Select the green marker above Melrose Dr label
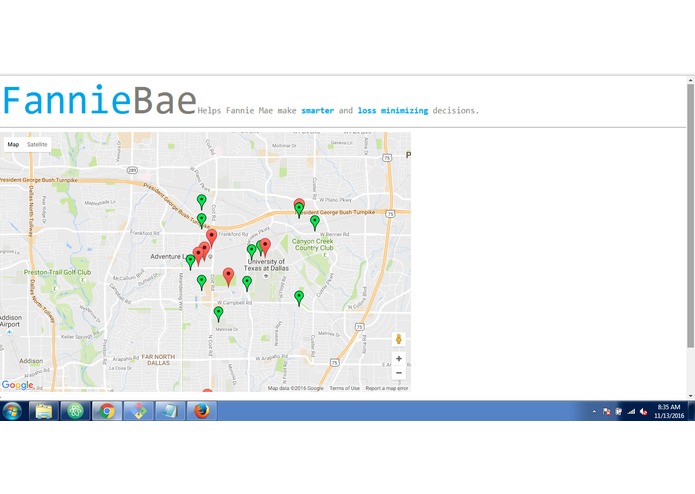Viewport: 695px width, 494px height. [218, 313]
